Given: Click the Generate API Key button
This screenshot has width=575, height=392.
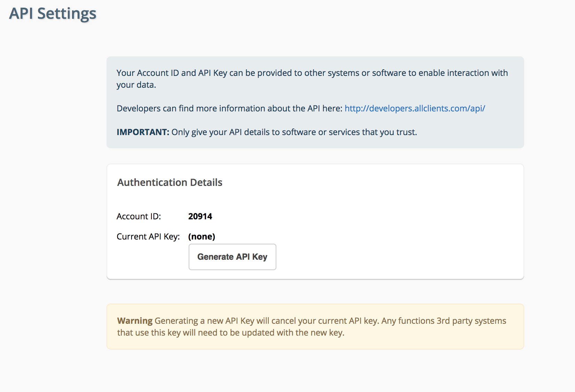Looking at the screenshot, I should point(232,257).
